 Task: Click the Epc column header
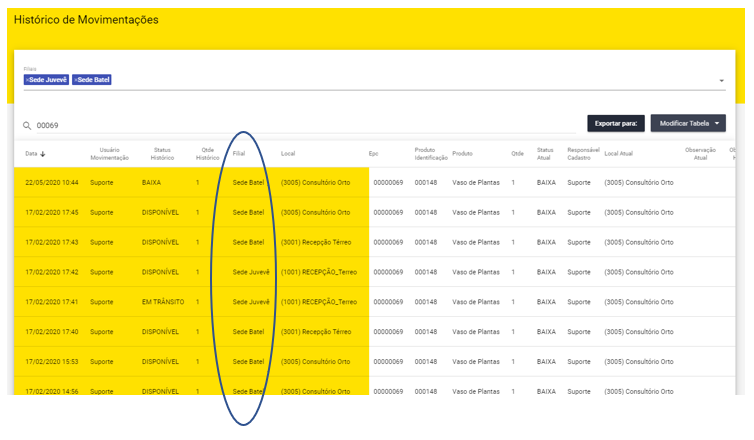coord(373,154)
